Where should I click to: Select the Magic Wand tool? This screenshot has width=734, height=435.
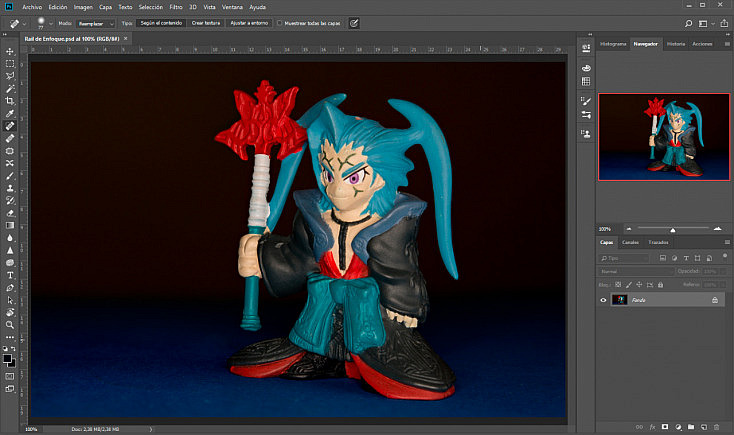(10, 88)
